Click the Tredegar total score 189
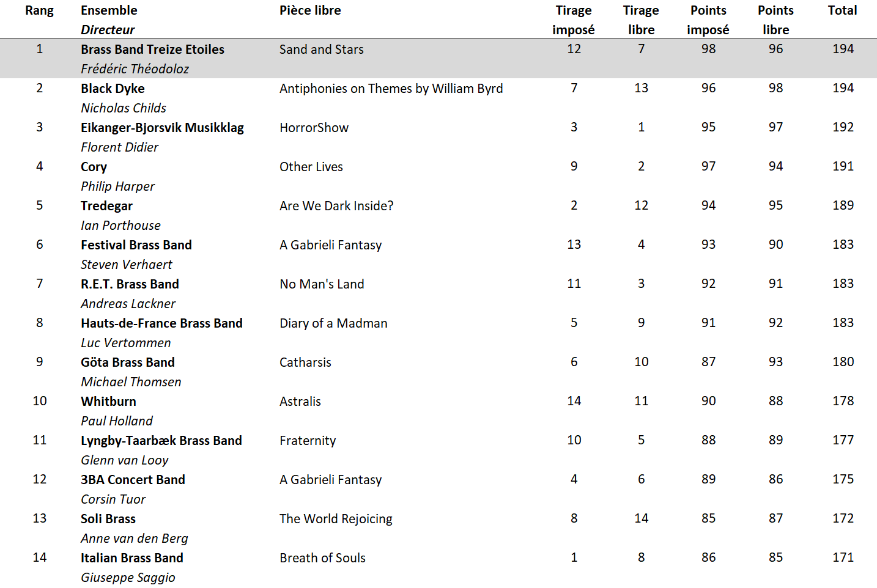Viewport: 877px width, 588px height. [843, 205]
